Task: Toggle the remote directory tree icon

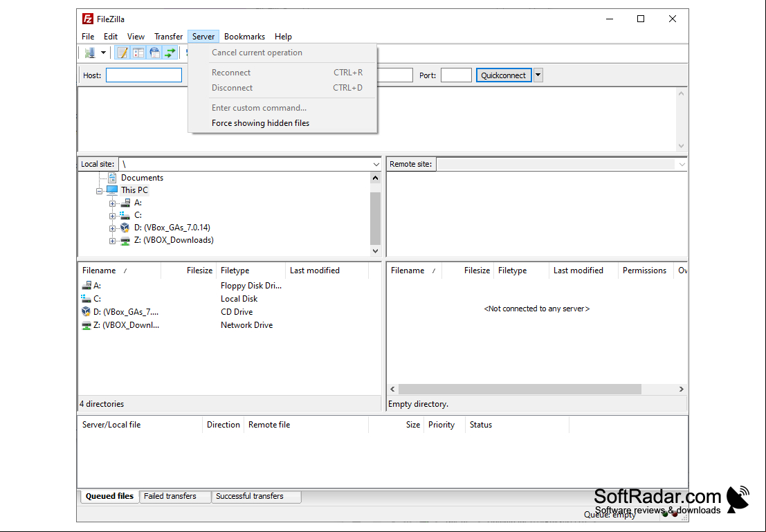Action: coord(154,53)
